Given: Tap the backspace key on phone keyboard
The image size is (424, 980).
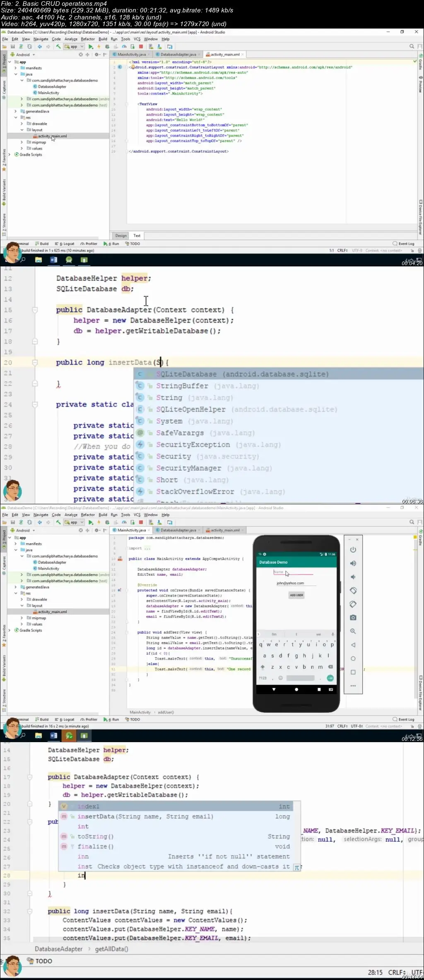Looking at the screenshot, I should tap(330, 667).
